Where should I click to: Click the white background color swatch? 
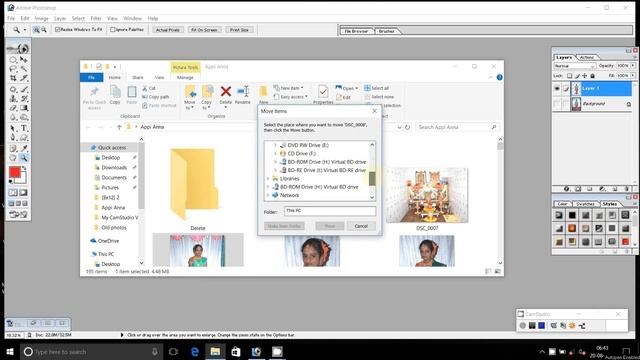tap(22, 179)
